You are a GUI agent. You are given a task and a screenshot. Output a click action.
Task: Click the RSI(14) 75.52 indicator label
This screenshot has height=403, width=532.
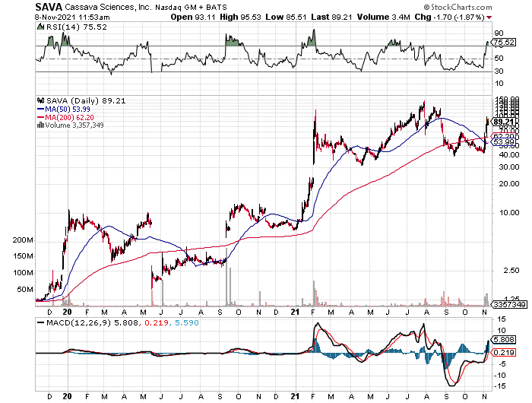76,27
